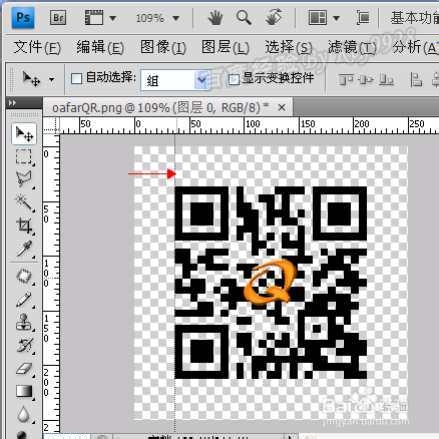
Task: Expand the tools panel double-arrow
Action: coord(12,103)
